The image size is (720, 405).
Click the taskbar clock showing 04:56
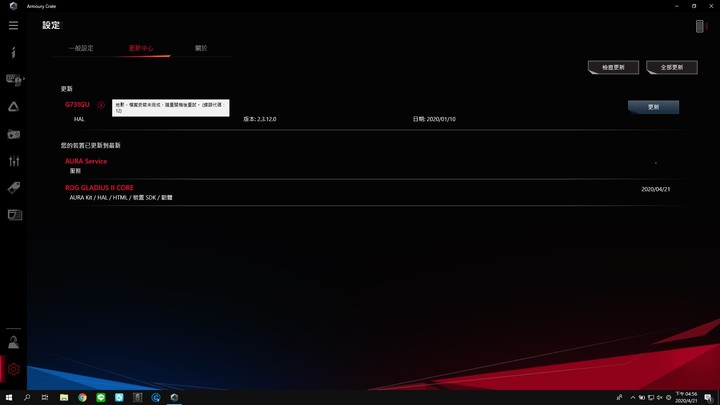coord(686,398)
